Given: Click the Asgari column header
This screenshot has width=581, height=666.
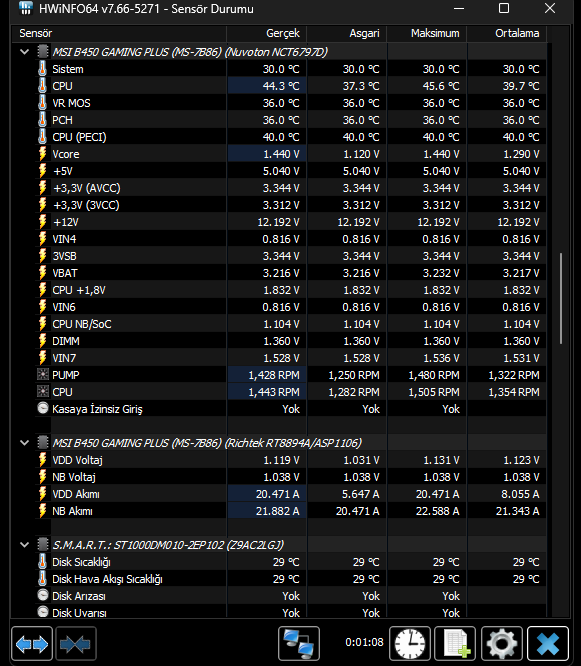Looking at the screenshot, I should [347, 33].
